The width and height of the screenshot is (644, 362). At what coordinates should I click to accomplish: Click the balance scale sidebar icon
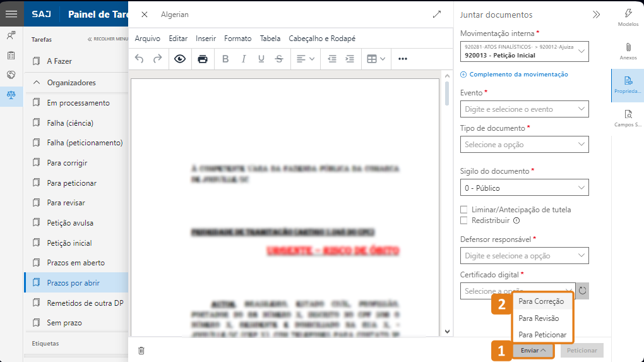11,95
